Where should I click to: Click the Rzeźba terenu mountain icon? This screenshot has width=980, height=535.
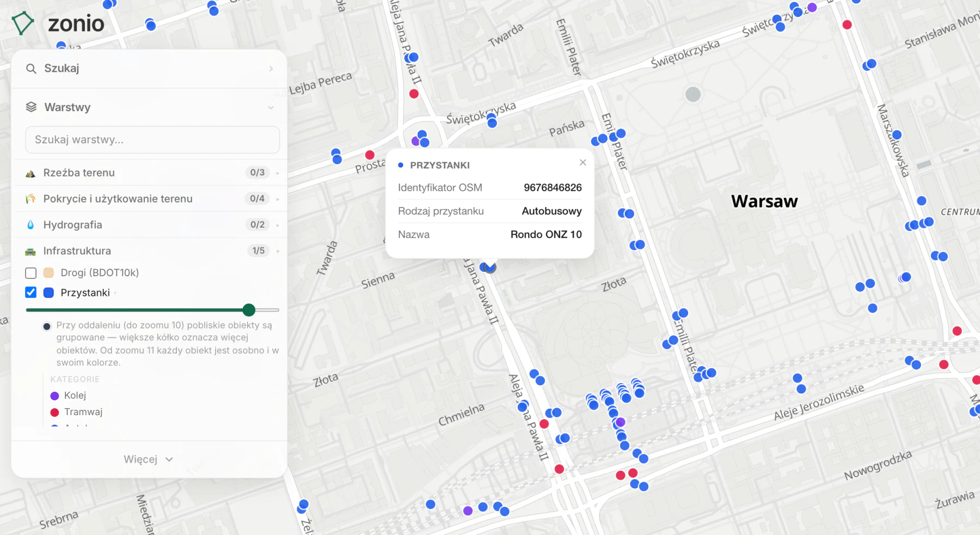pos(30,173)
